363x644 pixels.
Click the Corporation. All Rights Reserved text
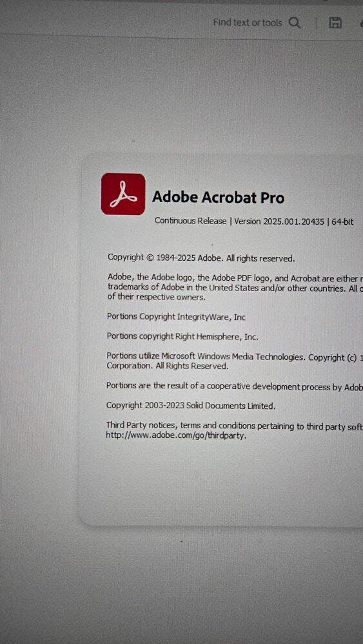point(168,366)
